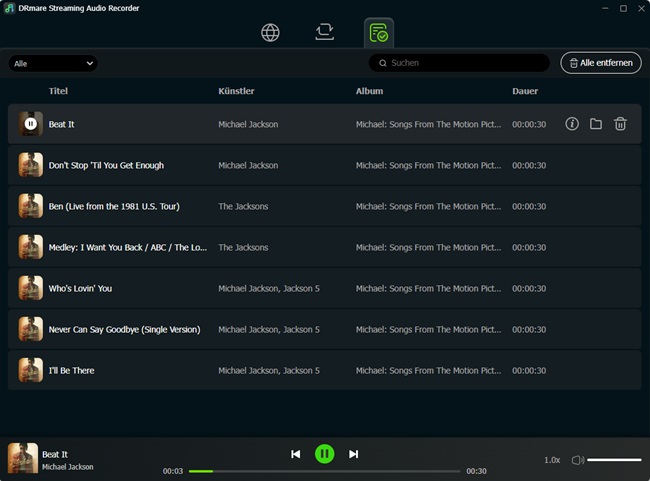This screenshot has width=650, height=481.
Task: Click the Never Can Say Goodbye thumbnail
Action: coord(30,329)
